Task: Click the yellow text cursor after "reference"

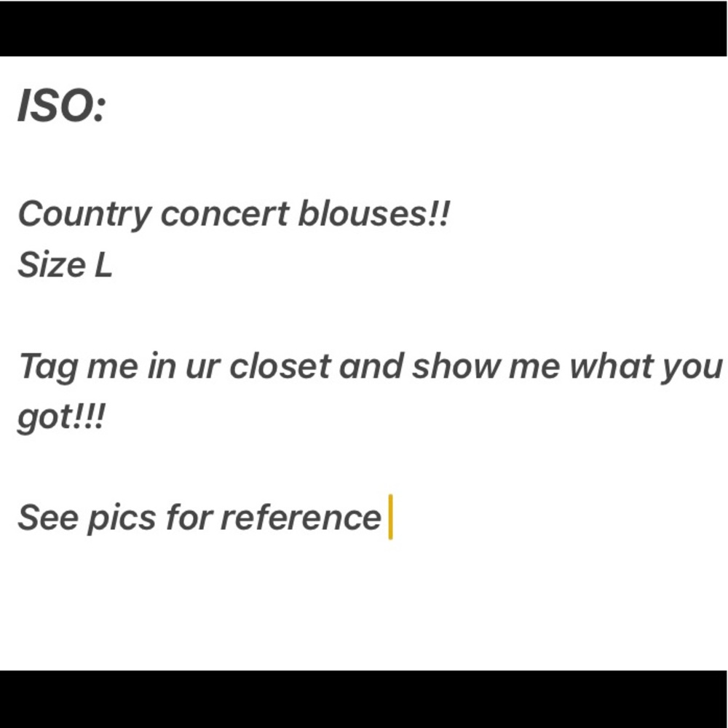Action: click(x=391, y=517)
